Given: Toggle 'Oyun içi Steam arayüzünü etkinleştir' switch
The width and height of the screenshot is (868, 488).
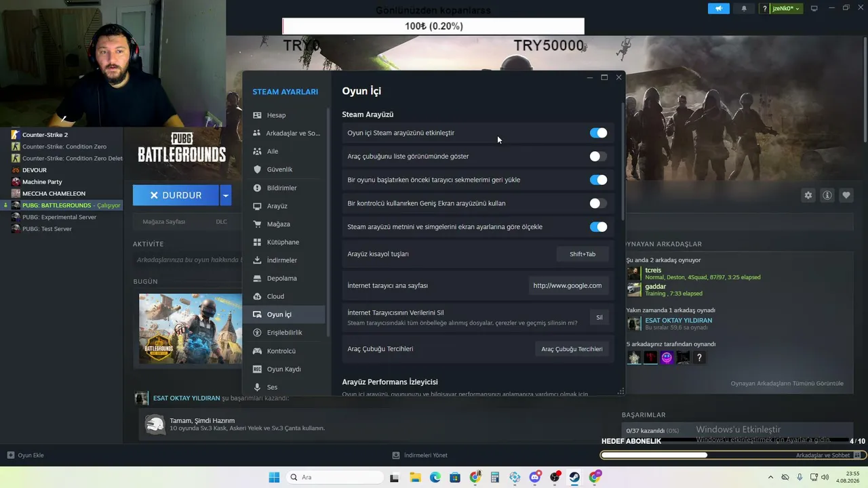Looking at the screenshot, I should pyautogui.click(x=598, y=133).
